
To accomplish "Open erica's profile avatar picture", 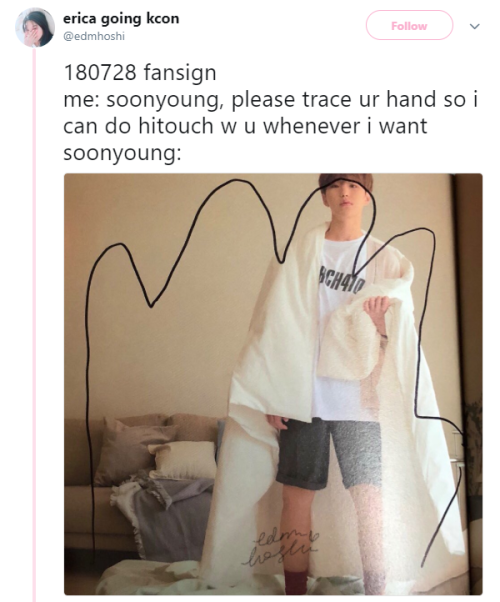I will (x=35, y=27).
